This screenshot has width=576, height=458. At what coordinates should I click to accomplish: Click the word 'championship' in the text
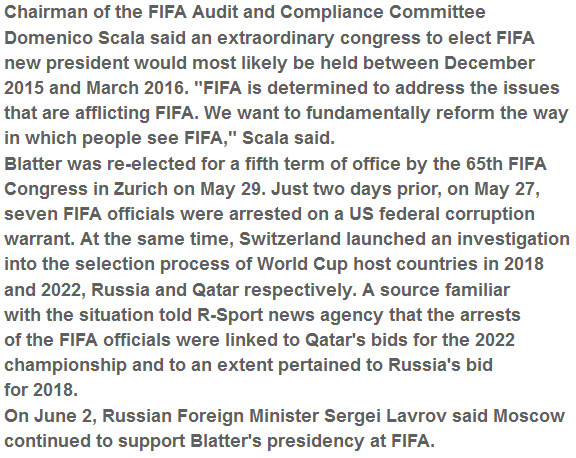65,365
